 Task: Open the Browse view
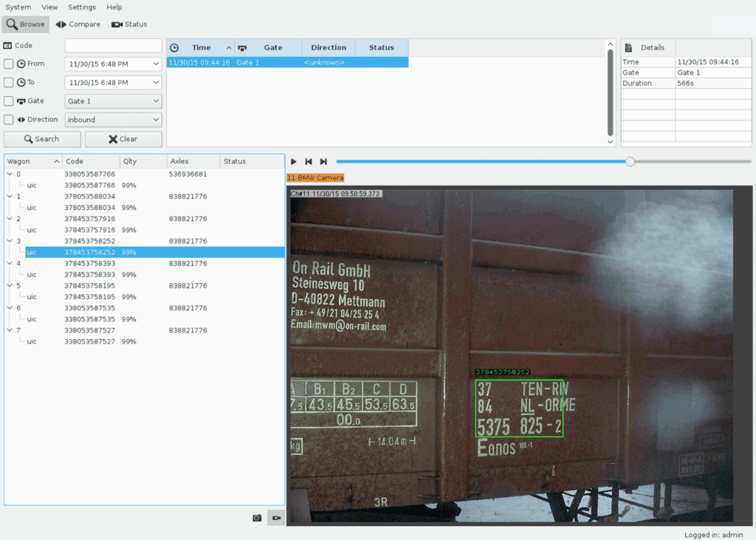click(26, 24)
